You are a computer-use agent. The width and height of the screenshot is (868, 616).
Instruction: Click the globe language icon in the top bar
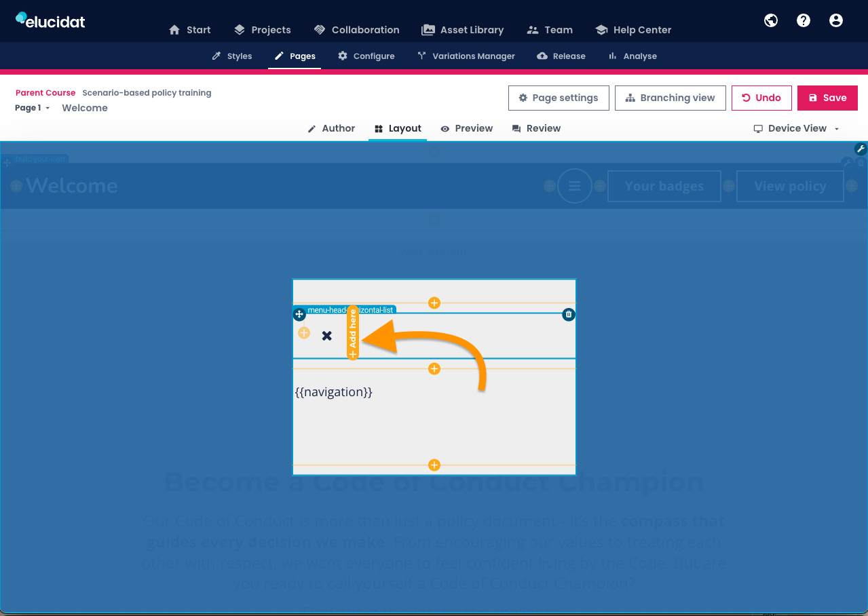click(770, 20)
